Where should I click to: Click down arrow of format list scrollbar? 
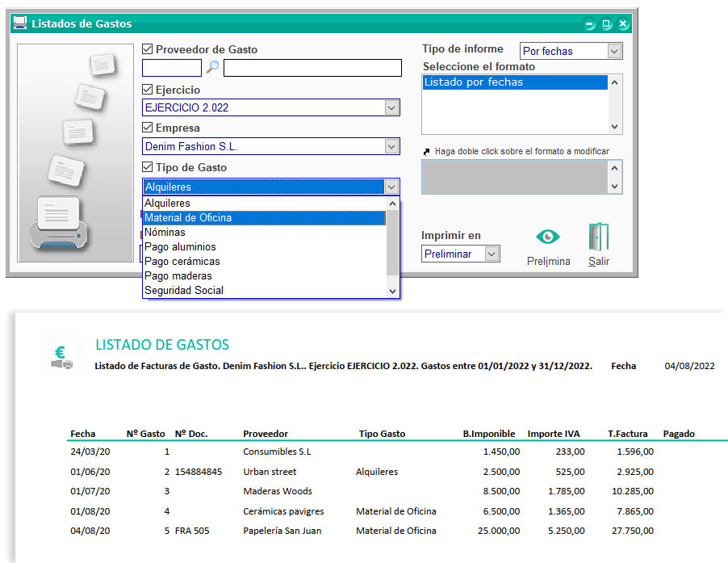tap(615, 126)
